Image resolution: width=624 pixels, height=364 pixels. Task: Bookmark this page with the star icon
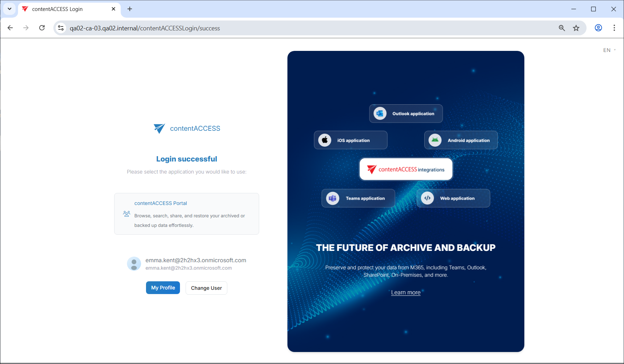(576, 28)
